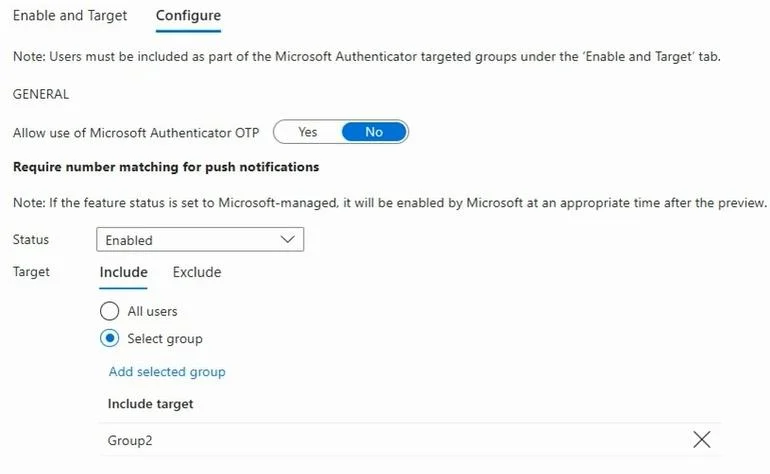Click the GENERAL section heading
This screenshot has width=770, height=474.
41,94
